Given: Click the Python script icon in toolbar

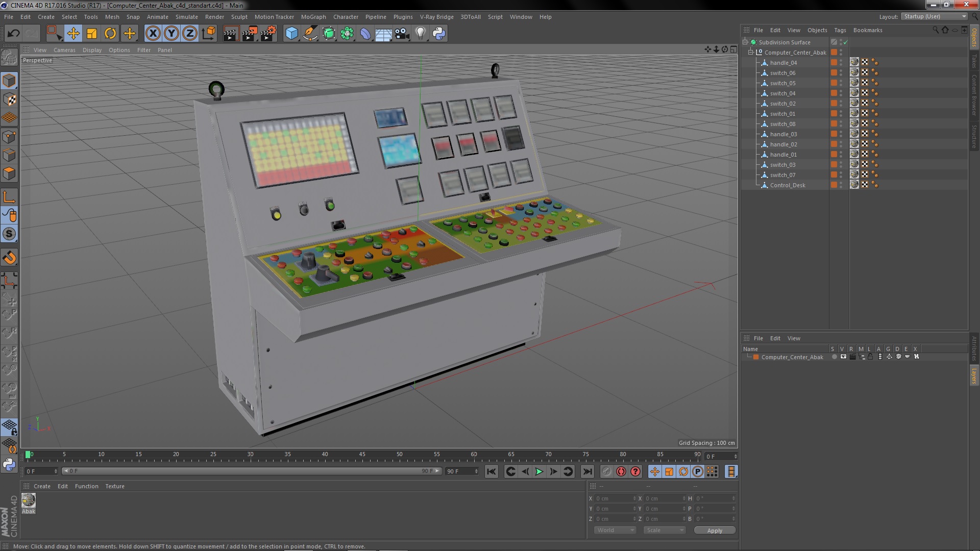Looking at the screenshot, I should 438,34.
